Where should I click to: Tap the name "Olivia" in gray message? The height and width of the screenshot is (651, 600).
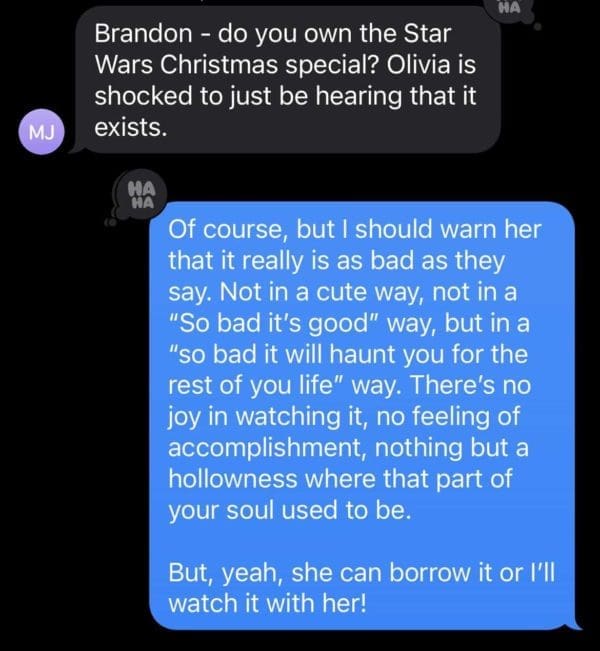point(419,65)
